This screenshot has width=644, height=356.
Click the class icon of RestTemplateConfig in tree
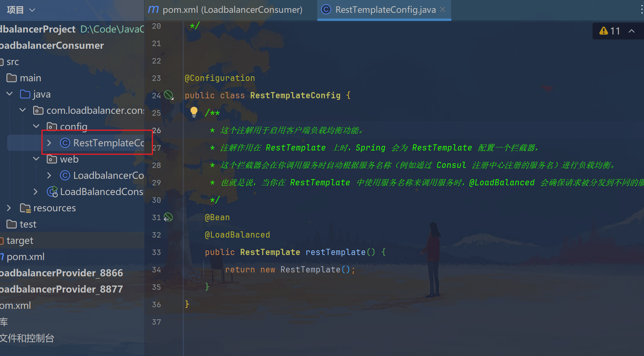[x=65, y=143]
